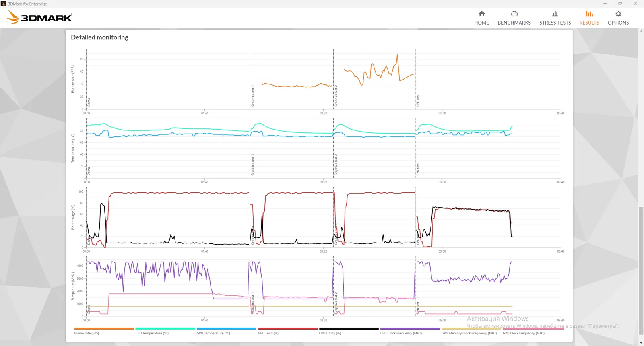
Task: Toggle the GPU Memory Clock Frequency legend item
Action: (x=471, y=331)
